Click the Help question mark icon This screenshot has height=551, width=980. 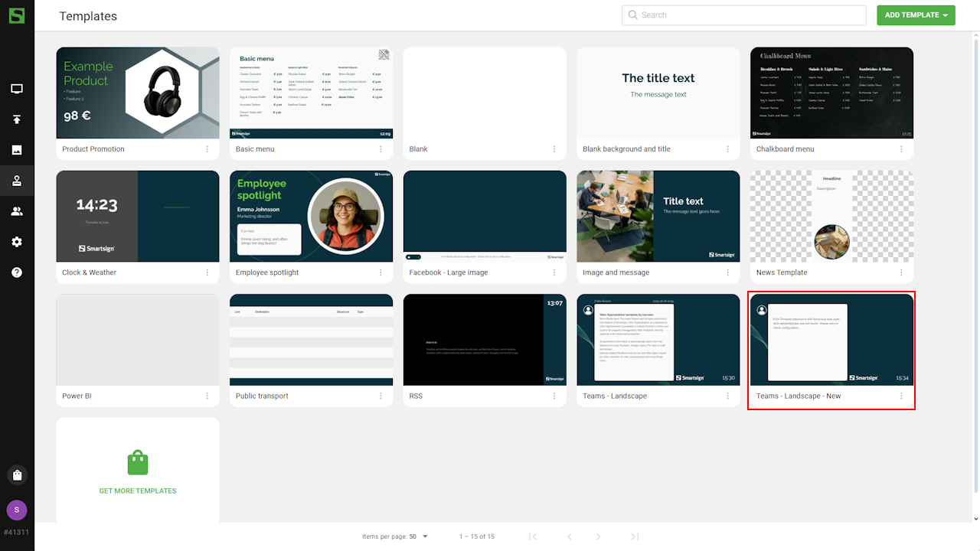[17, 272]
